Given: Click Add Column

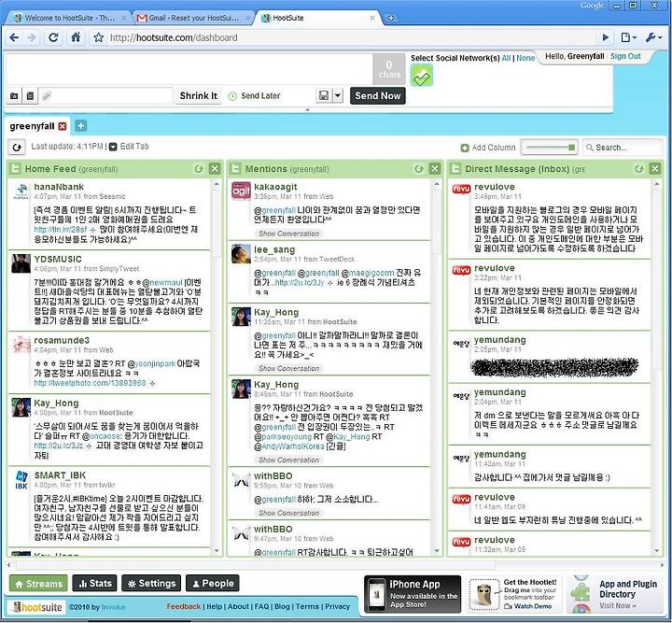Looking at the screenshot, I should pos(488,148).
